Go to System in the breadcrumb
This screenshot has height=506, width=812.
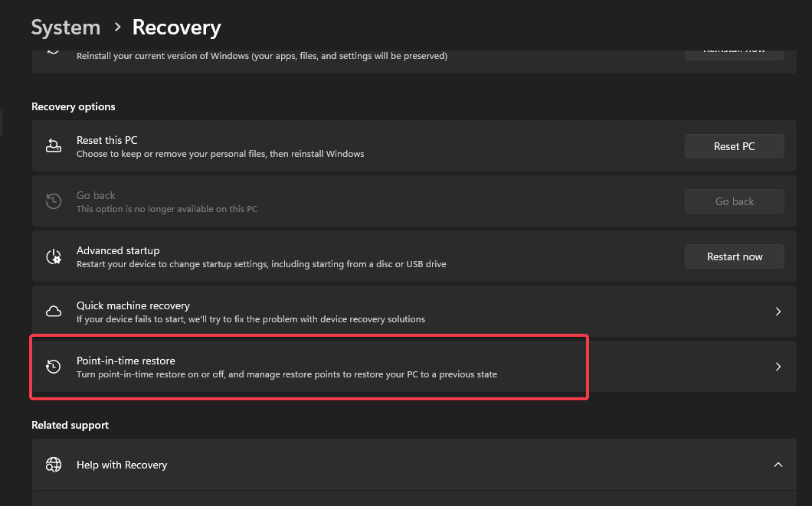point(66,28)
